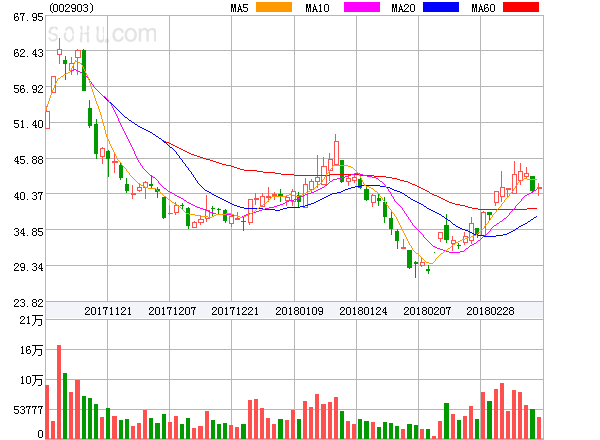Click the 45.88 price axis label
The width and height of the screenshot is (600, 440).
pyautogui.click(x=28, y=160)
